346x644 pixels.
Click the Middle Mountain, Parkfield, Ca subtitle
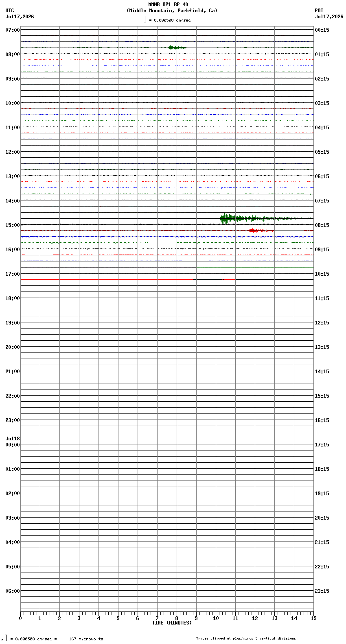172,11
